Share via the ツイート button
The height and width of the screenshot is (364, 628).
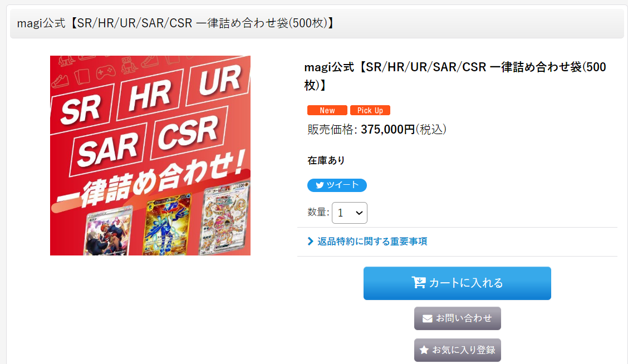337,185
